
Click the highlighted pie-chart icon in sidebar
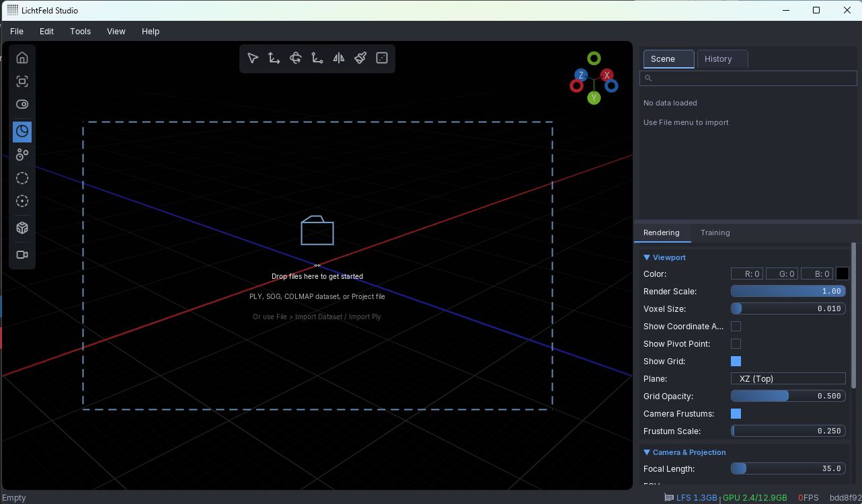22,131
